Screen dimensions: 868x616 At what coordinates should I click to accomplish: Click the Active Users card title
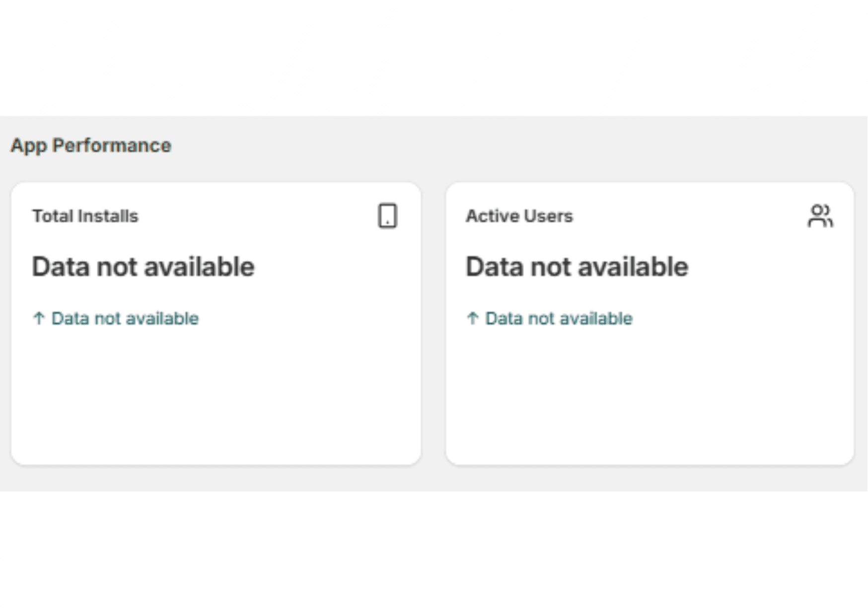click(x=519, y=216)
